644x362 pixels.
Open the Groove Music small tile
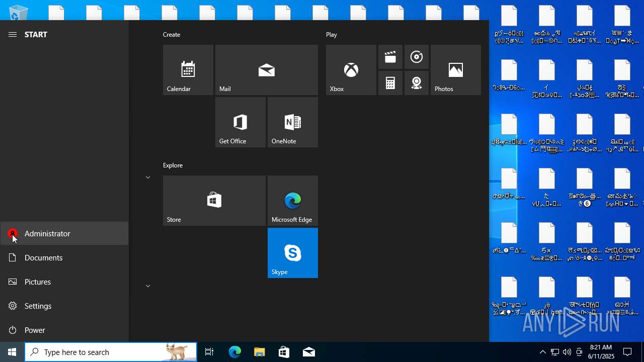[x=417, y=57]
